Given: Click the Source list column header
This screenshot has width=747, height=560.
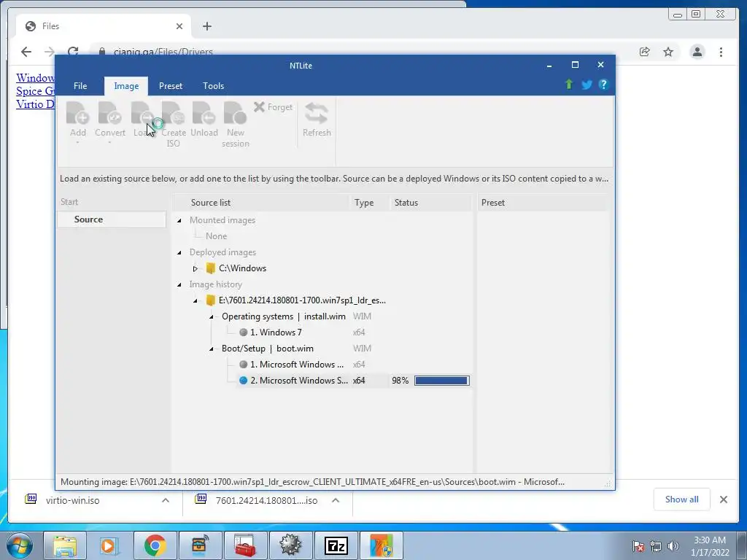Looking at the screenshot, I should coord(261,203).
